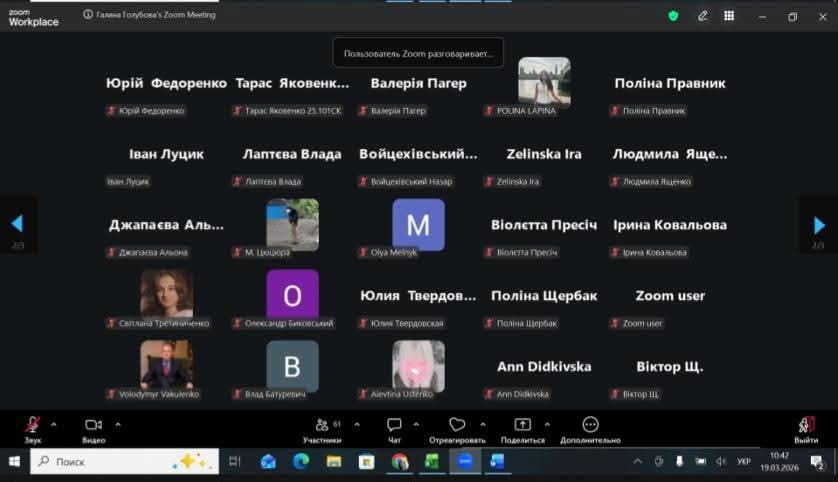This screenshot has height=482, width=838.
Task: Click the pencil annotate icon in title bar
Action: coord(703,16)
